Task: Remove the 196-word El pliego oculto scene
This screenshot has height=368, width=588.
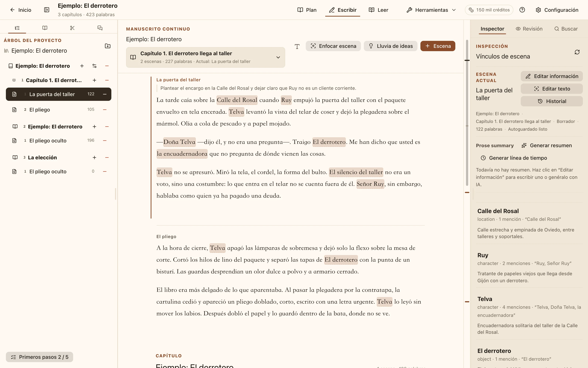Action: pyautogui.click(x=105, y=141)
